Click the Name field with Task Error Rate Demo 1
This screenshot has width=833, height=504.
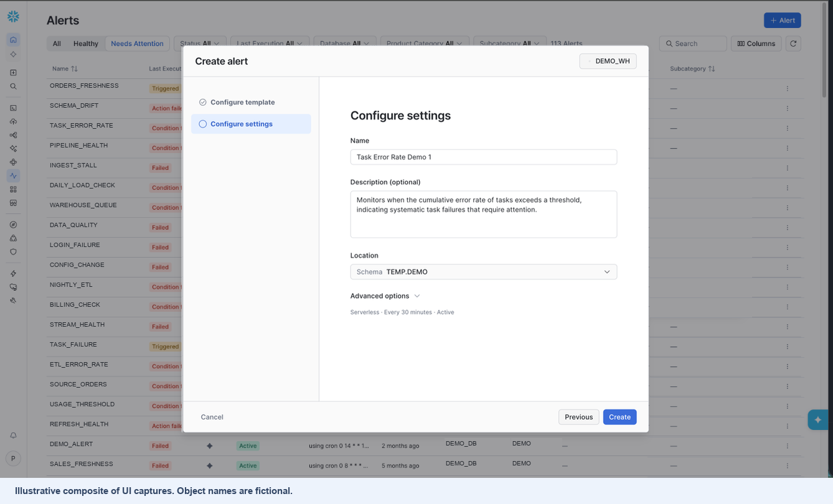tap(484, 157)
